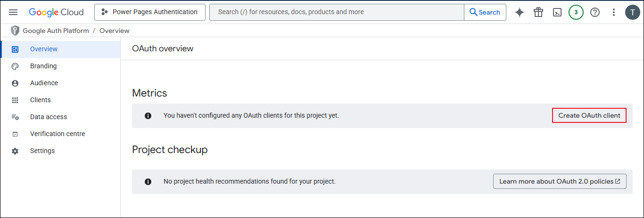Open the help question mark icon
644x218 pixels.
click(595, 12)
